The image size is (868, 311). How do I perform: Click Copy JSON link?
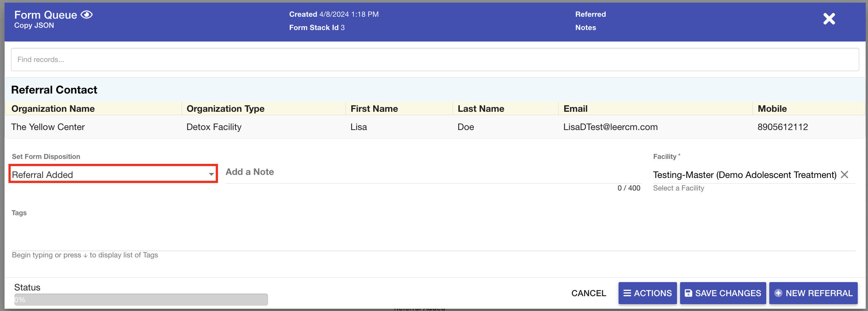coord(34,25)
